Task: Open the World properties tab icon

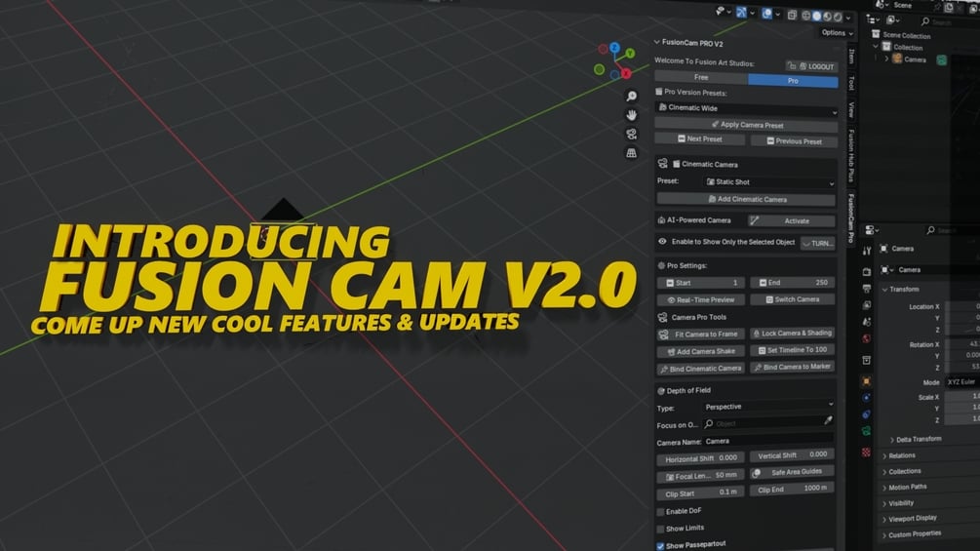Action: 866,338
